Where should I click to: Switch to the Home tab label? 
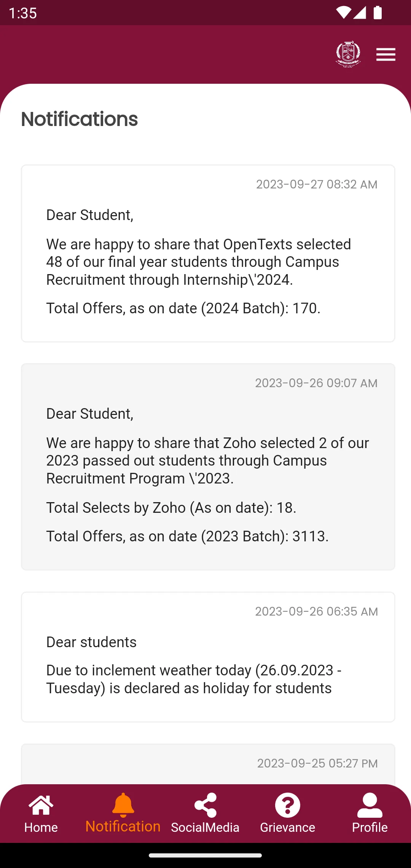41,828
